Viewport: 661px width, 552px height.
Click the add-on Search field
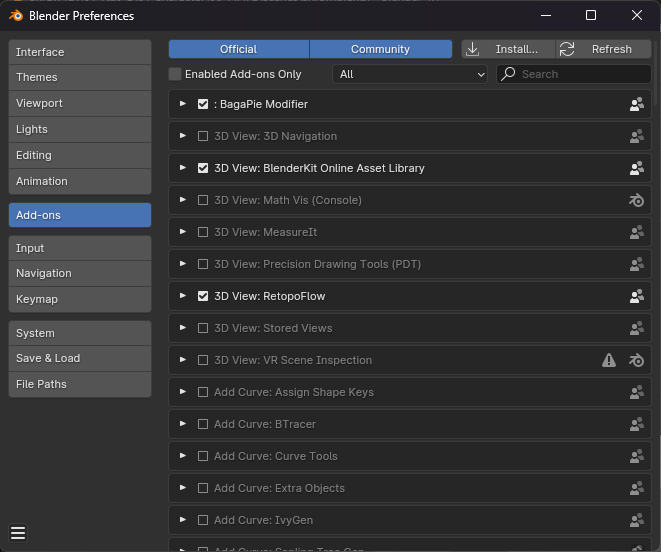tap(574, 74)
